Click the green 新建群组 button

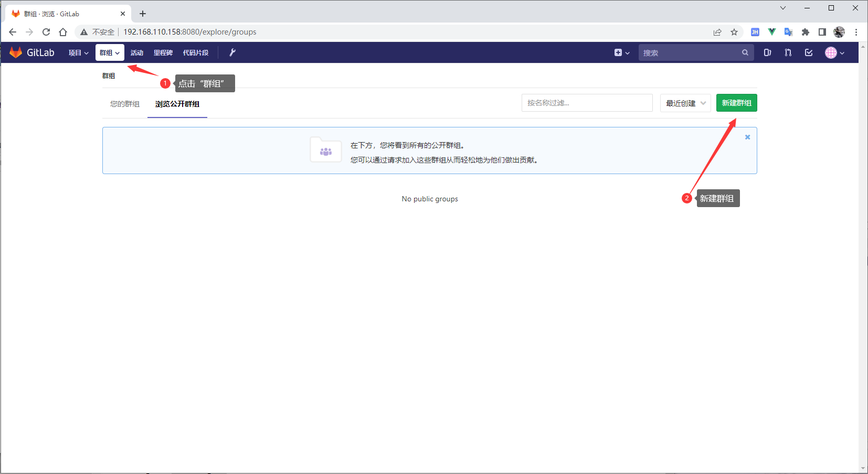737,103
